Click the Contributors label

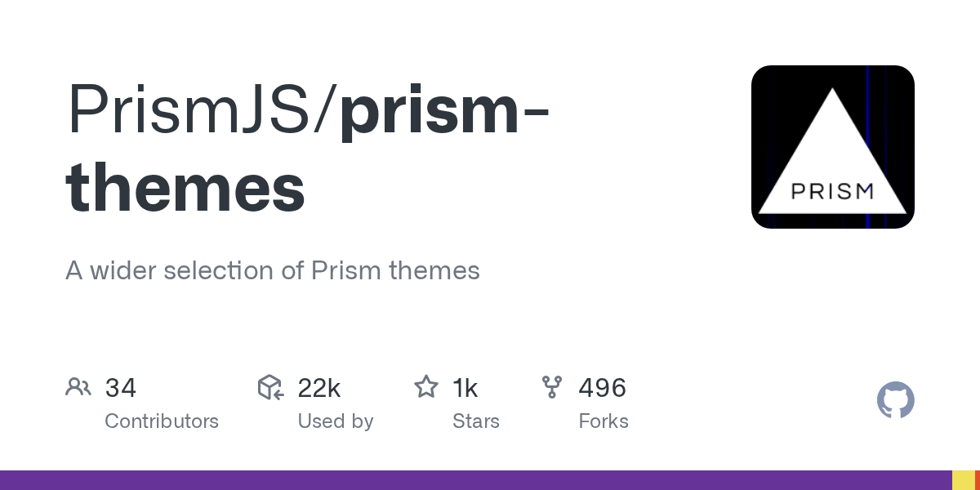point(162,421)
